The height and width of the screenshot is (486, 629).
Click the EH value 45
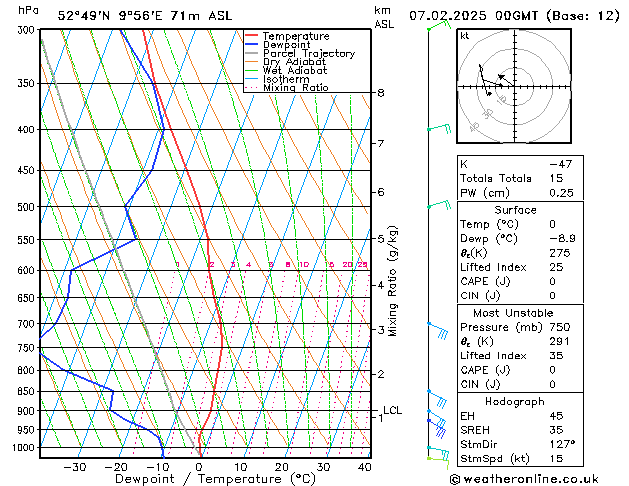(x=556, y=416)
